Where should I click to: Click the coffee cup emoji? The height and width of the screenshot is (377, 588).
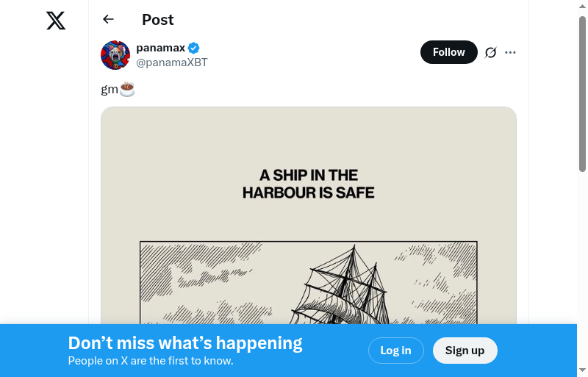coord(127,90)
